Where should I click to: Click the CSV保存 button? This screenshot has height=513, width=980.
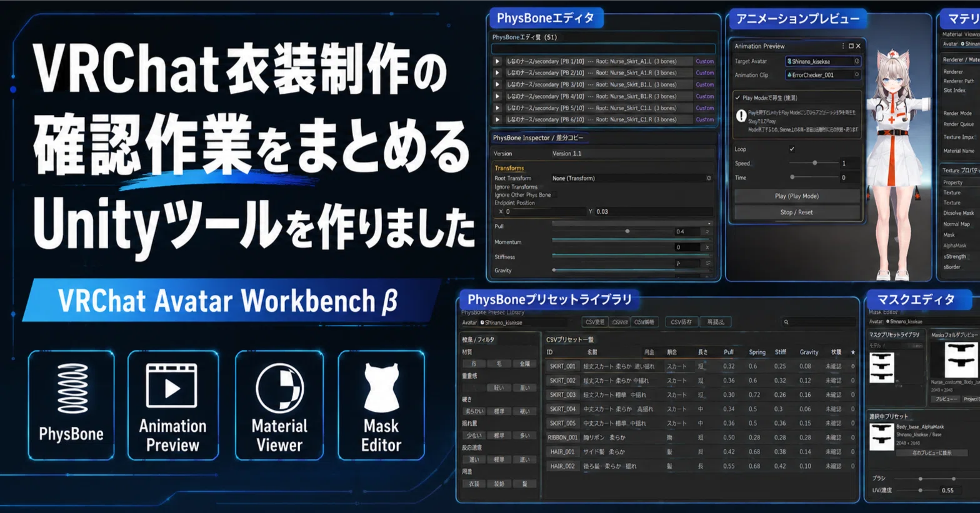681,322
